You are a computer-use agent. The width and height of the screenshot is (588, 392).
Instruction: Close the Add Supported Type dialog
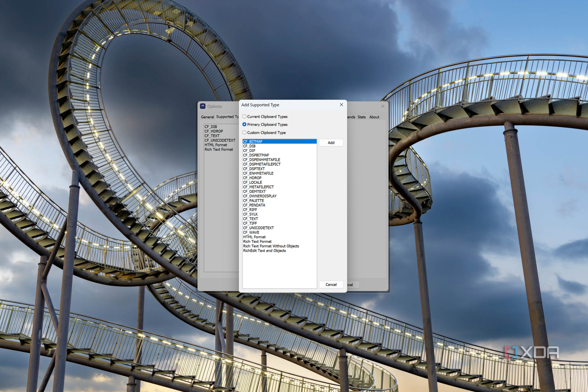[341, 105]
